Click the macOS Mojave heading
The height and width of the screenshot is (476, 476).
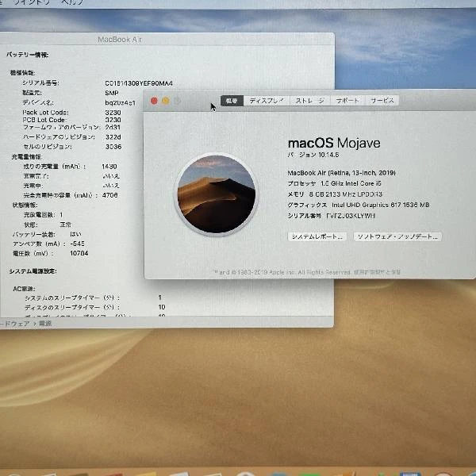(x=334, y=143)
